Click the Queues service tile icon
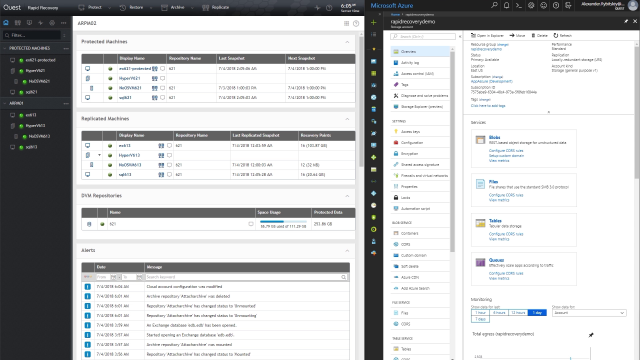Image resolution: width=640 pixels, height=360 pixels. point(480,262)
